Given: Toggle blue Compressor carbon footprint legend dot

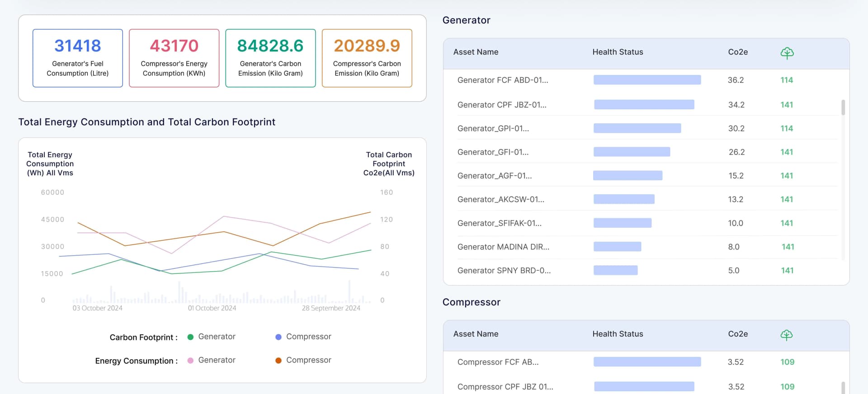Looking at the screenshot, I should [278, 337].
